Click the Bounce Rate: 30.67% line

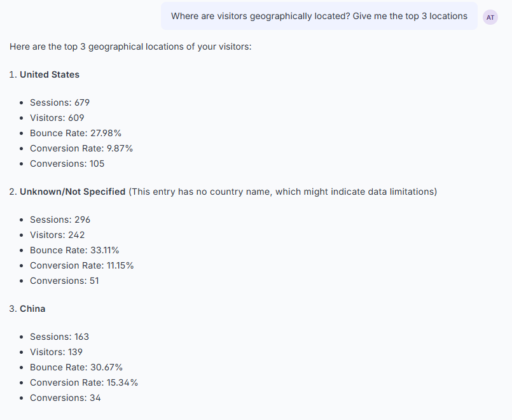point(76,367)
